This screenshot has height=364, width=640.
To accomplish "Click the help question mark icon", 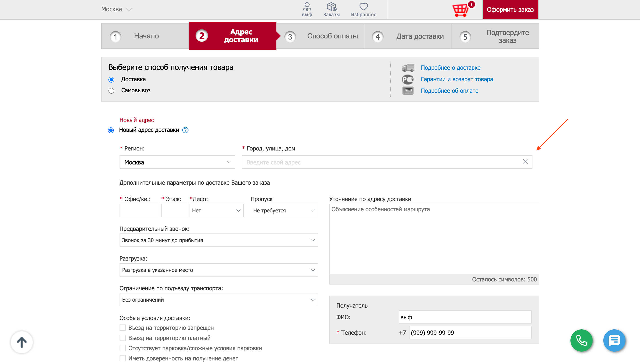I will coord(185,130).
